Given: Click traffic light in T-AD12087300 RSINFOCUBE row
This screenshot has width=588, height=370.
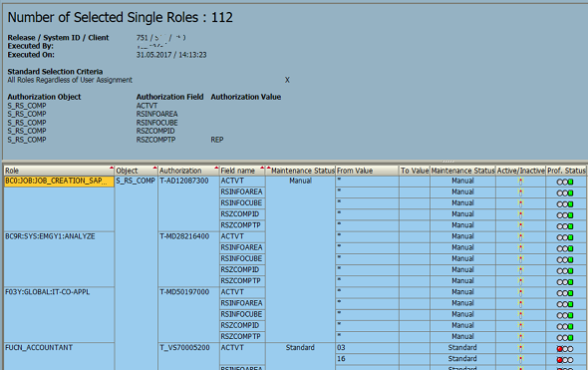Looking at the screenshot, I should [565, 204].
